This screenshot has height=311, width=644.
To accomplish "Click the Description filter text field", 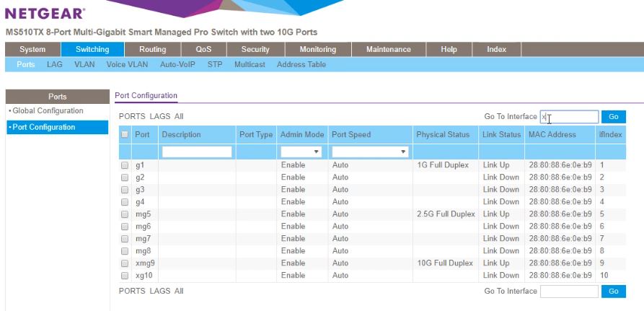I will [197, 152].
